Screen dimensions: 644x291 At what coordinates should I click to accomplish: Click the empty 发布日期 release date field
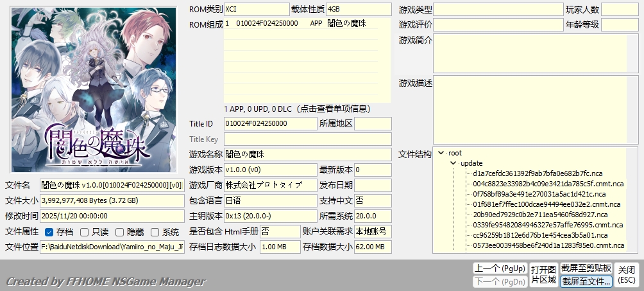click(373, 185)
